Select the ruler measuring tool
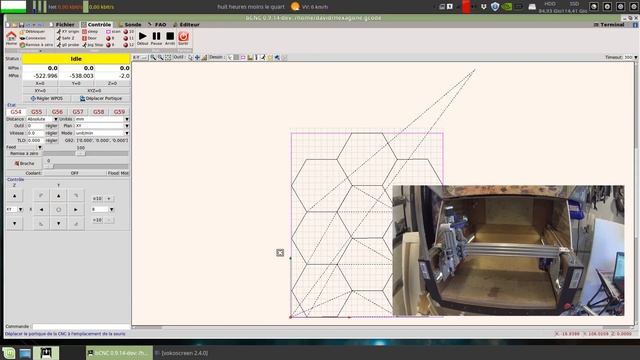The width and height of the screenshot is (640, 360). (x=204, y=58)
